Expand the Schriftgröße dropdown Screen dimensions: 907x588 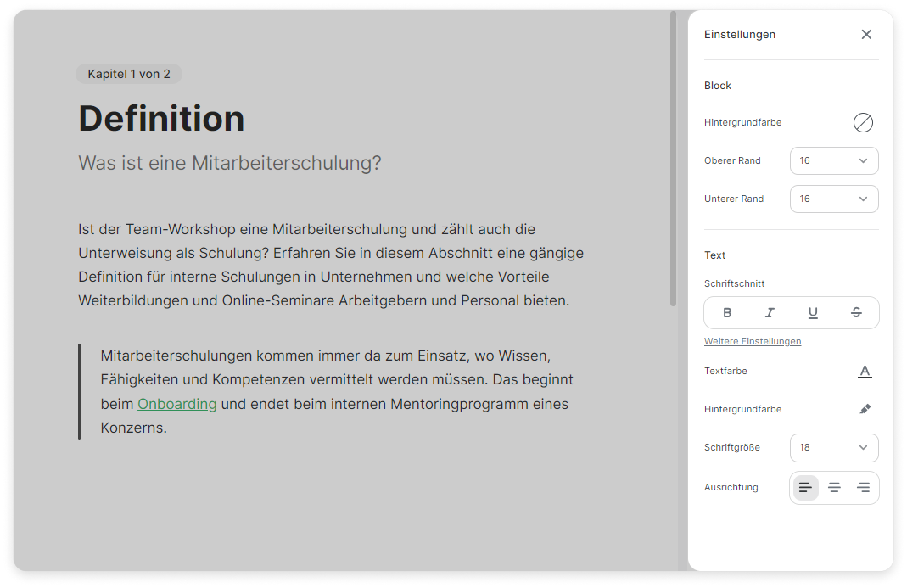coord(833,448)
